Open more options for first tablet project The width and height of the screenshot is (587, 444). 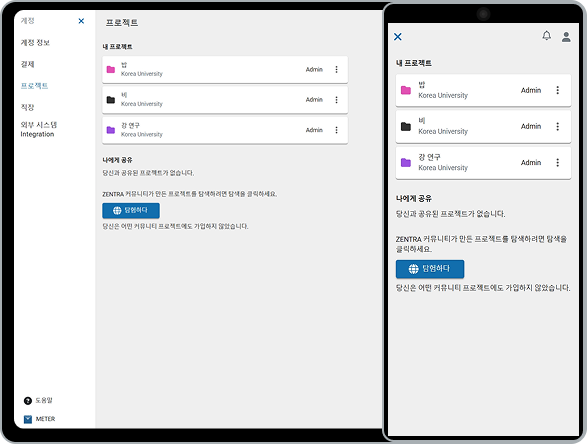coord(337,69)
